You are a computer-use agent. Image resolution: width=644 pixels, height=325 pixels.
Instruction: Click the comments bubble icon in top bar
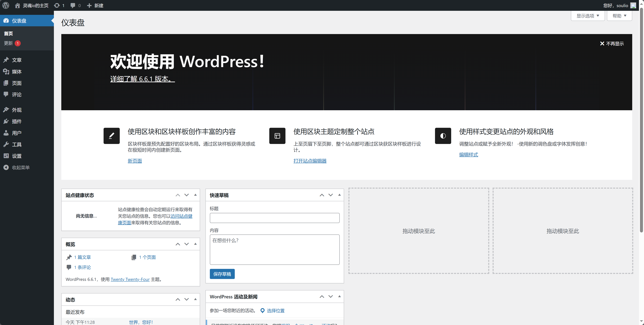click(73, 5)
